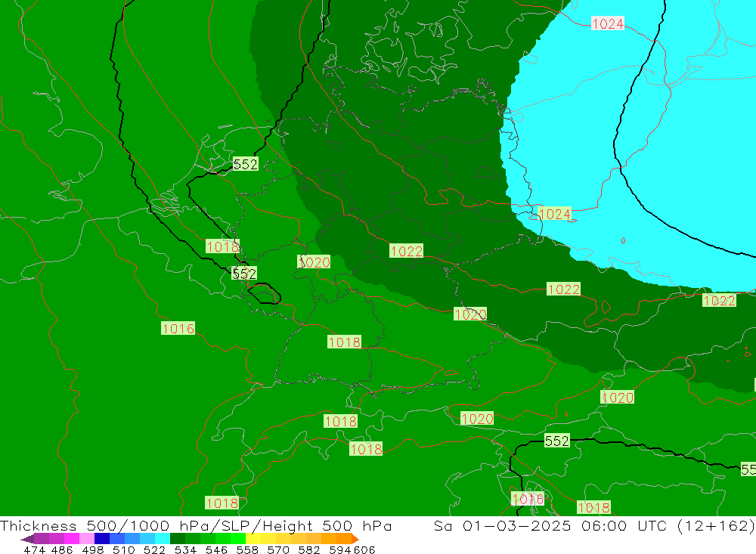Click the darkest green legend swatch
This screenshot has height=554, width=756.
pos(178,539)
